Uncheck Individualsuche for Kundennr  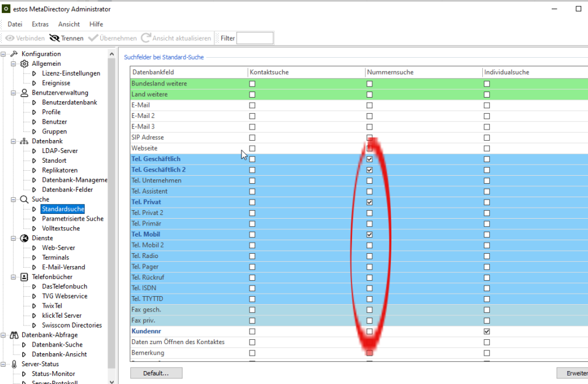487,331
